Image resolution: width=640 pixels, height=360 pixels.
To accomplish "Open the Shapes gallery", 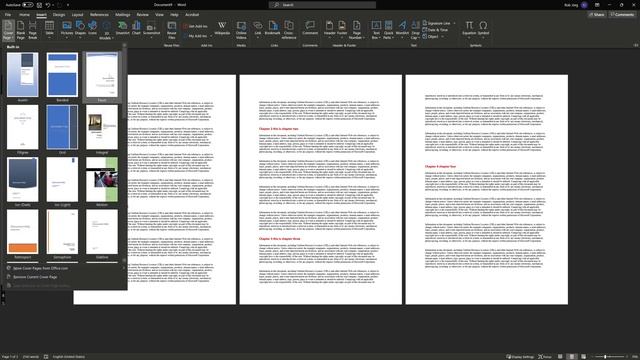I will point(80,30).
